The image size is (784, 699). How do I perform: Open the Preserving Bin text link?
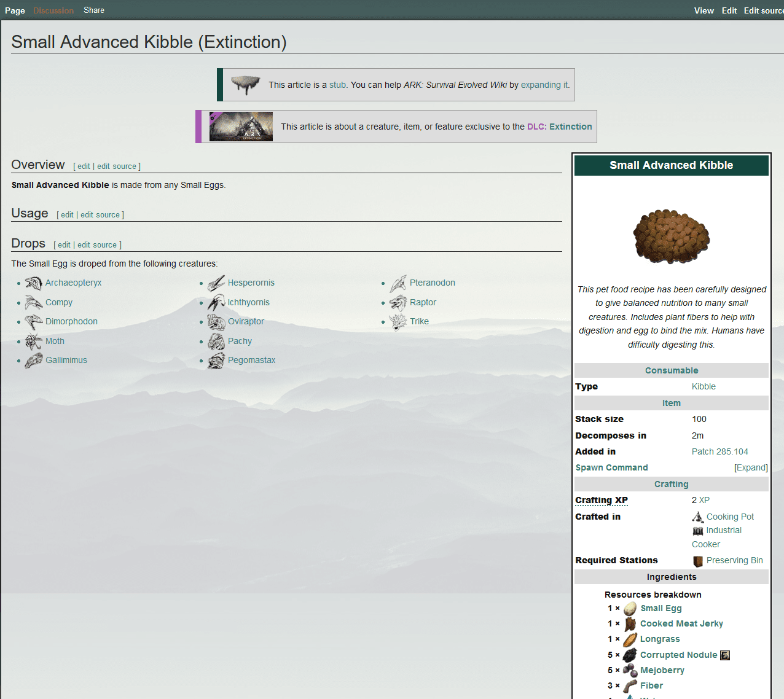[x=735, y=561]
